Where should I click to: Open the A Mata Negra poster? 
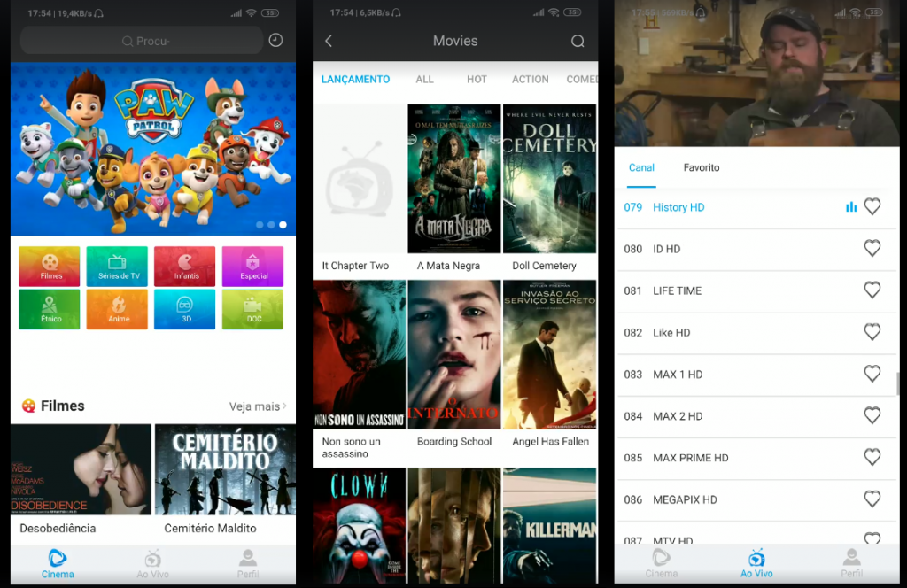coord(454,179)
